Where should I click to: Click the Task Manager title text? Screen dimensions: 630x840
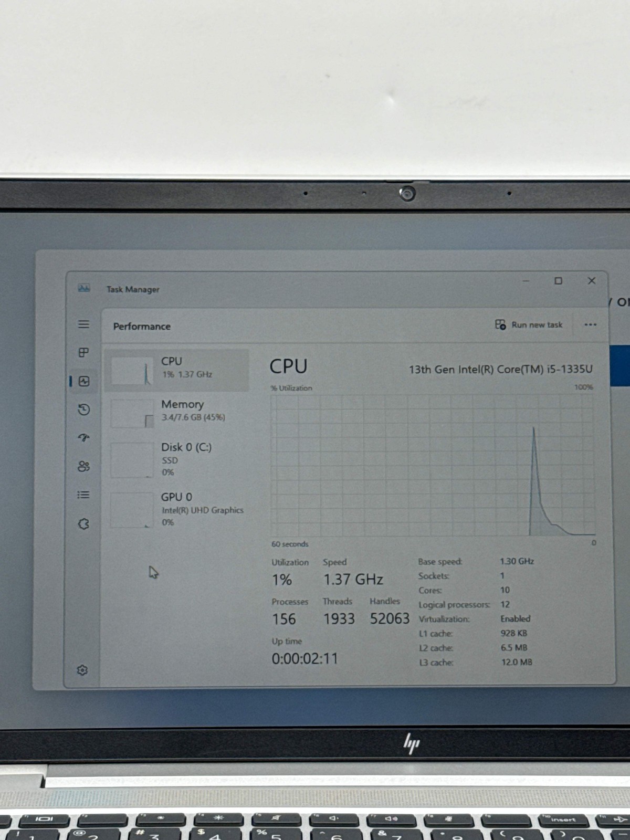[x=133, y=289]
